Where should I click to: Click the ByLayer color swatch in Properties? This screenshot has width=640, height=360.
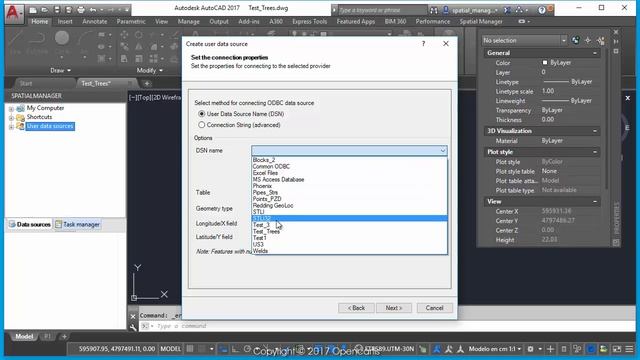click(544, 62)
